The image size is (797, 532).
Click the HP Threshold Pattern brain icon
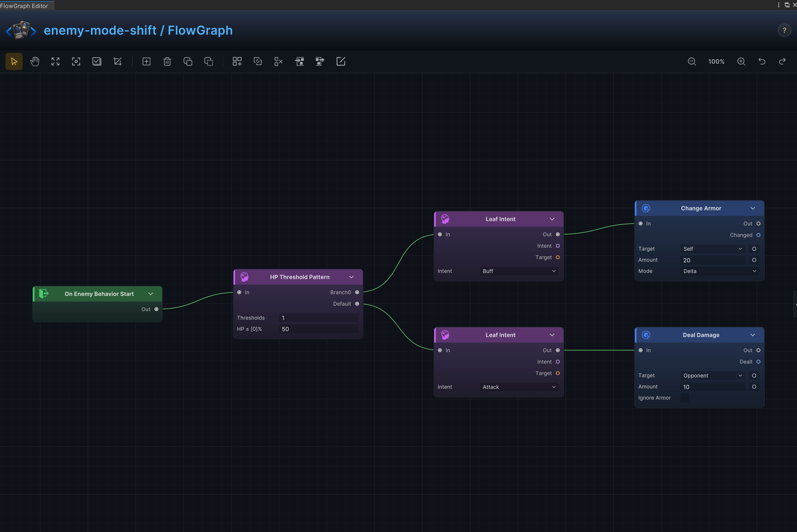244,277
